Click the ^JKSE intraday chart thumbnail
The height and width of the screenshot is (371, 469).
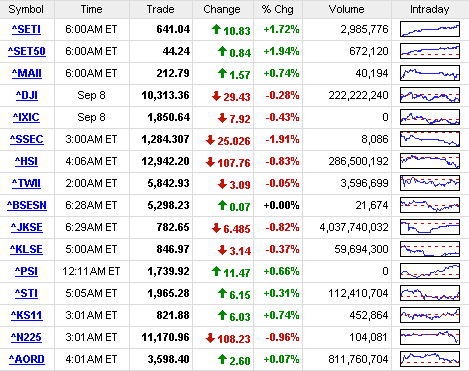(430, 227)
